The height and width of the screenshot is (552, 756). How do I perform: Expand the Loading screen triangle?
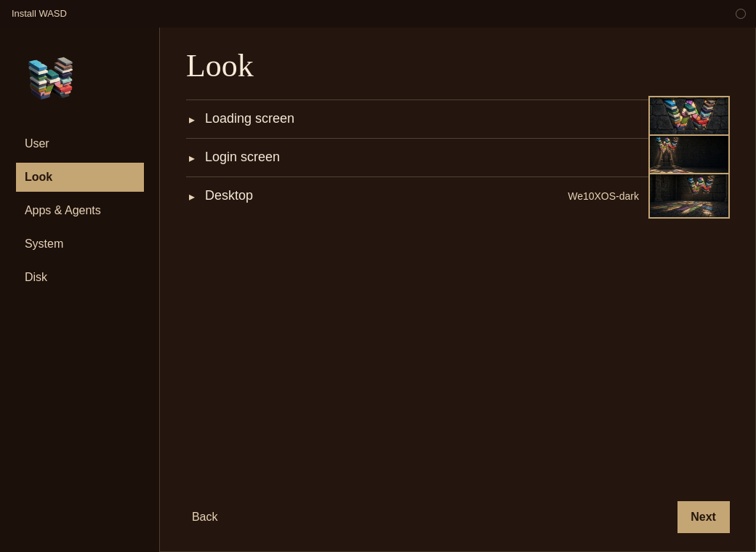(x=192, y=120)
